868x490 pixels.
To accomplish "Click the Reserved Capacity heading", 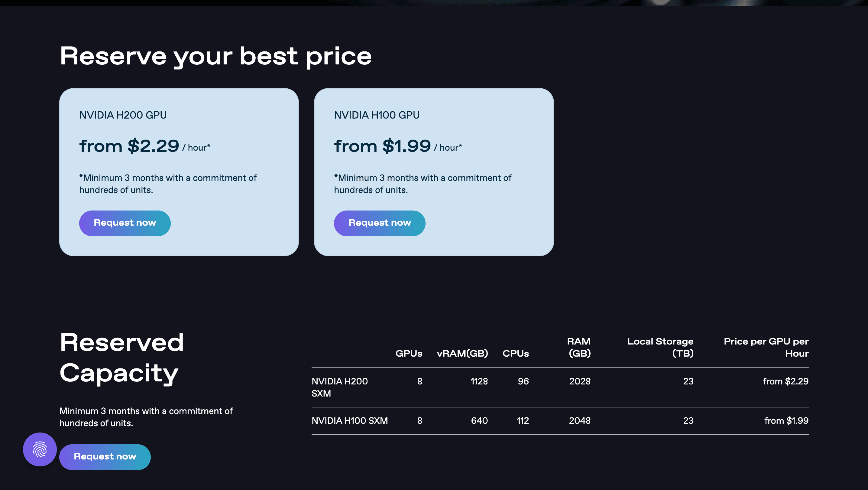I will pos(121,357).
